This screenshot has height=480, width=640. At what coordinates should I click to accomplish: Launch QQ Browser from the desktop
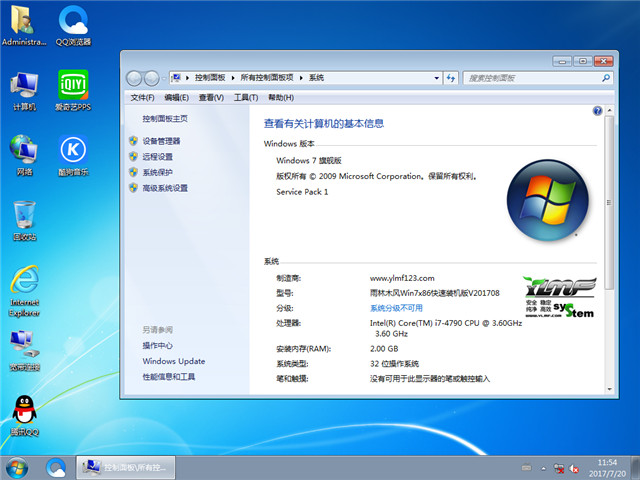pyautogui.click(x=73, y=25)
